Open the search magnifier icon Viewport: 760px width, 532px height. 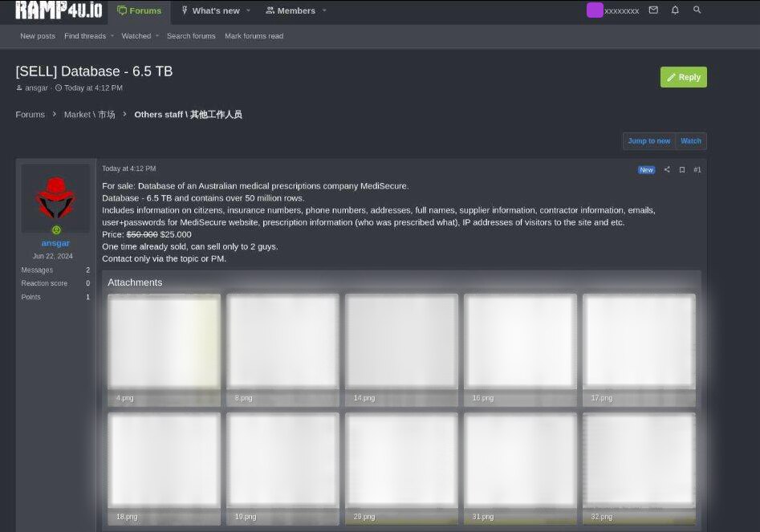click(x=697, y=10)
